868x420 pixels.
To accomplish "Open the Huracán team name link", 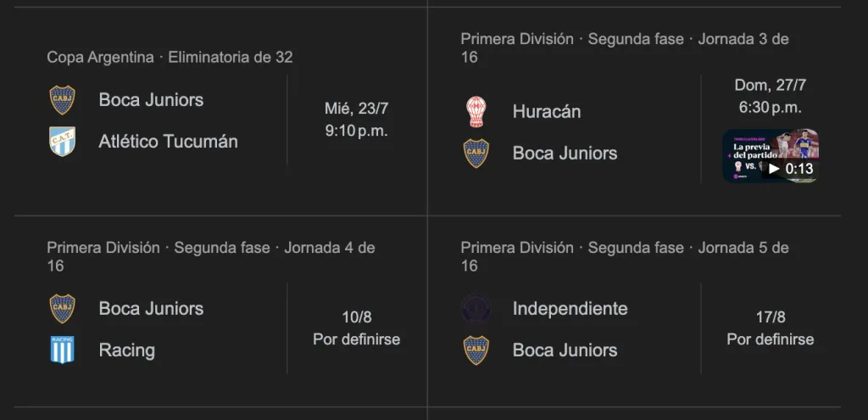I will [x=547, y=112].
